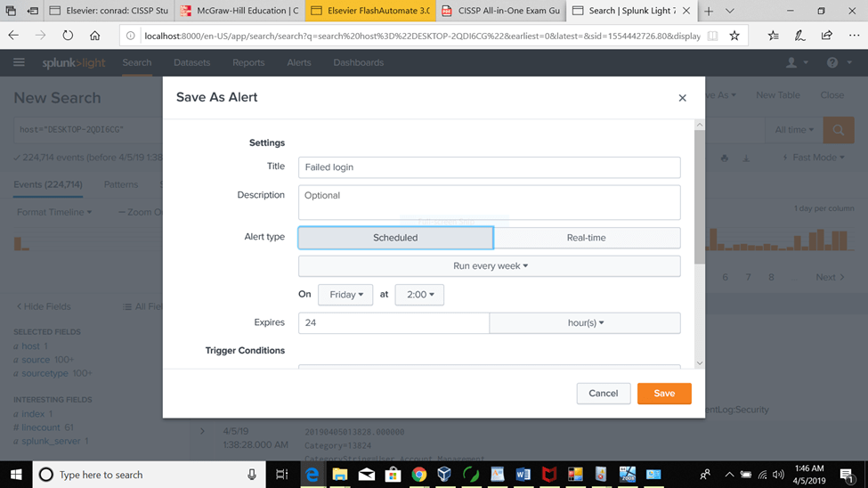Expand the 4/5/19 event row chevron

[202, 431]
